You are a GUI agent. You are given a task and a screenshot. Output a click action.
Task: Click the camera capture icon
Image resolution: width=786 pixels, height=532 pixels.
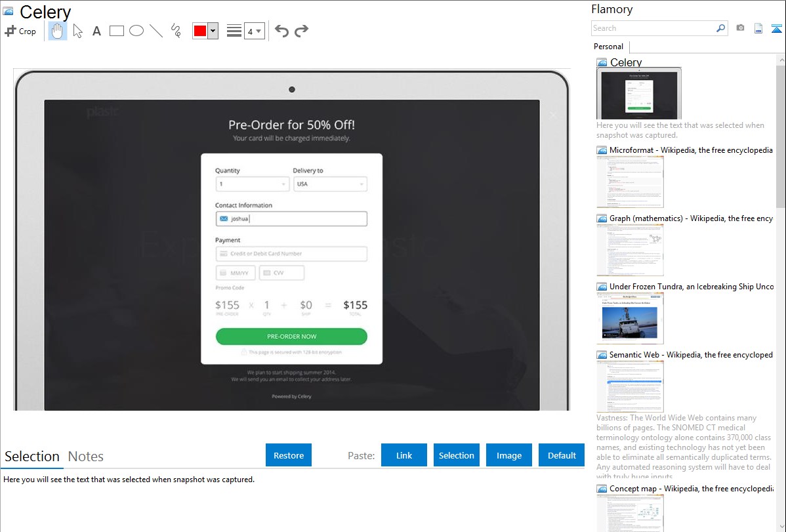pos(740,28)
